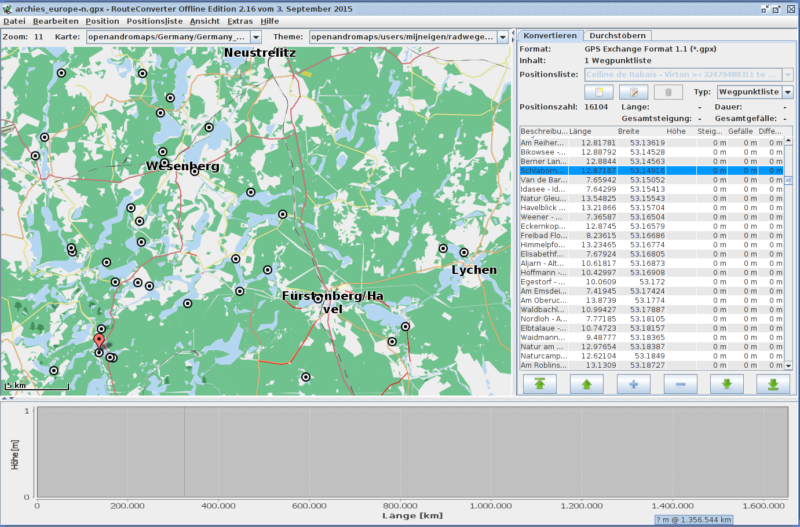Switch to the Durchstöbern tab

[x=616, y=35]
